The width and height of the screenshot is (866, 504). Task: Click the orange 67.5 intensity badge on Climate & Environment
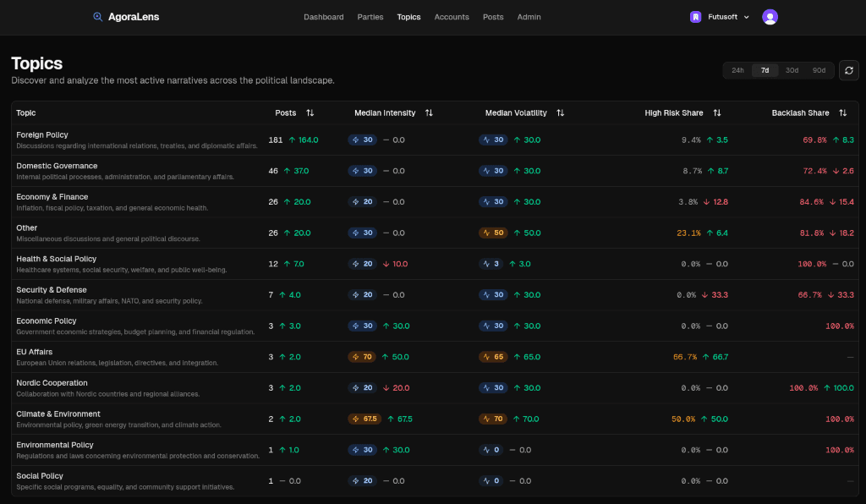coord(364,419)
